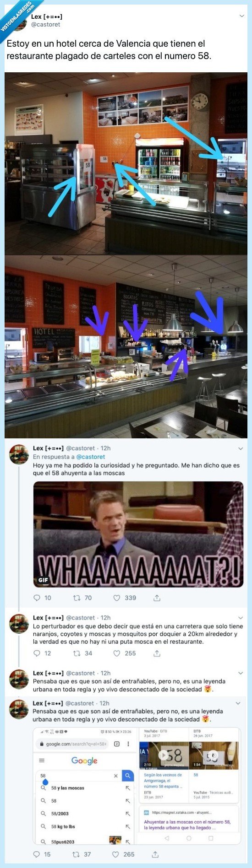Open the Xataka article about número 58

pyautogui.click(x=187, y=825)
